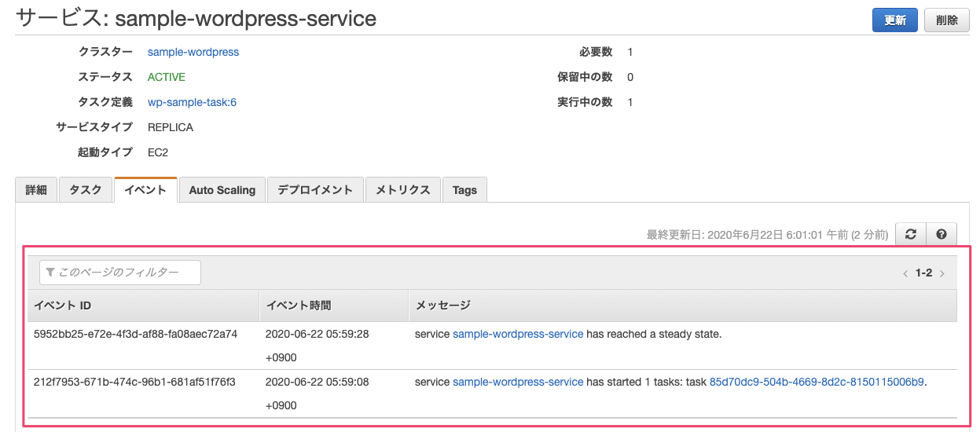980x432 pixels.
Task: Switch to the タスク tab
Action: (85, 190)
